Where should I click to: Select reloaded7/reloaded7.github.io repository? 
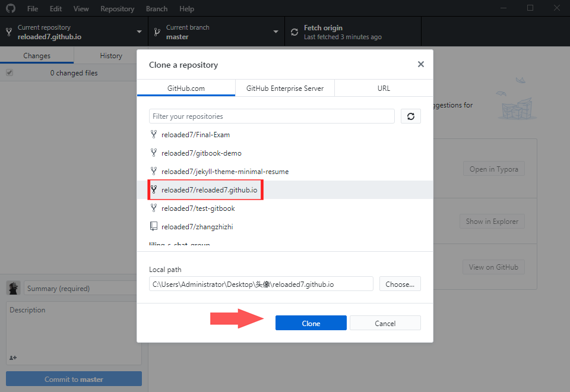285,190
